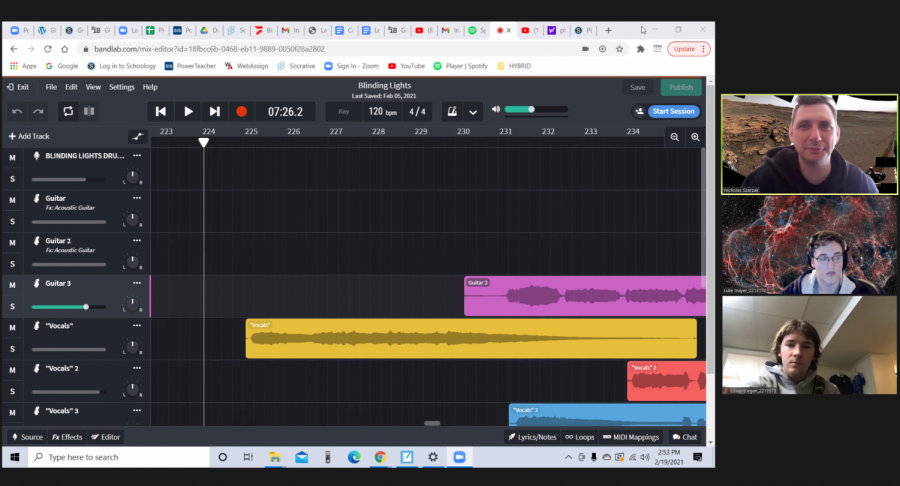Viewport: 900px width, 486px height.
Task: Open the File menu
Action: [x=51, y=87]
